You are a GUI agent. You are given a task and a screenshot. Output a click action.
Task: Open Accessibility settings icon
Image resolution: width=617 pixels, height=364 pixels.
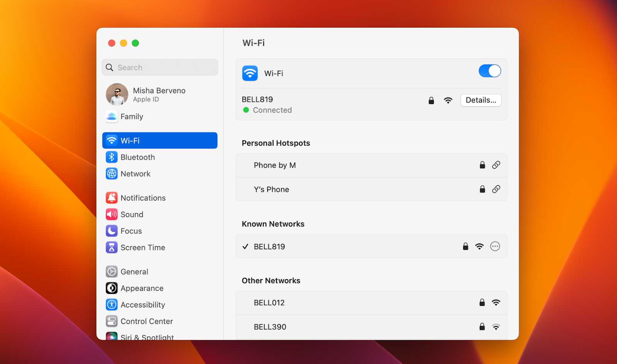pyautogui.click(x=111, y=304)
